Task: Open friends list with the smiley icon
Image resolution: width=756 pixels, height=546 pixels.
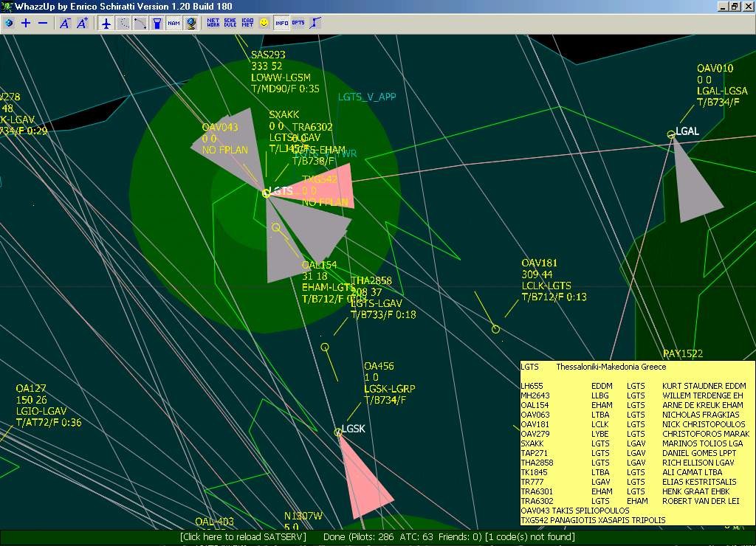Action: point(264,23)
